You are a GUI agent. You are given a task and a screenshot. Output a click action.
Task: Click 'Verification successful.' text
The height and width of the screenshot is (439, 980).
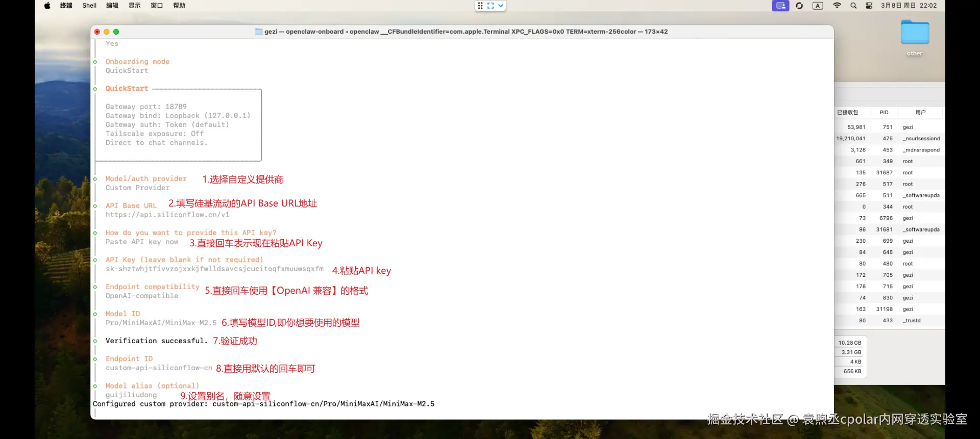tap(156, 341)
